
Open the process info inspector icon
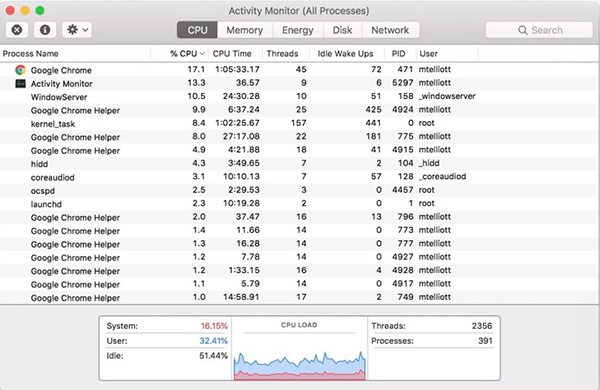45,30
